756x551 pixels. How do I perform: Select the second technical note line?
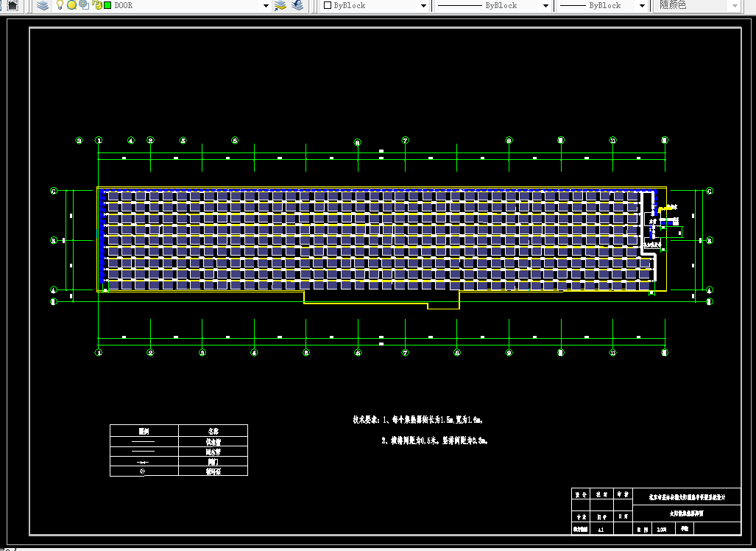pyautogui.click(x=434, y=441)
